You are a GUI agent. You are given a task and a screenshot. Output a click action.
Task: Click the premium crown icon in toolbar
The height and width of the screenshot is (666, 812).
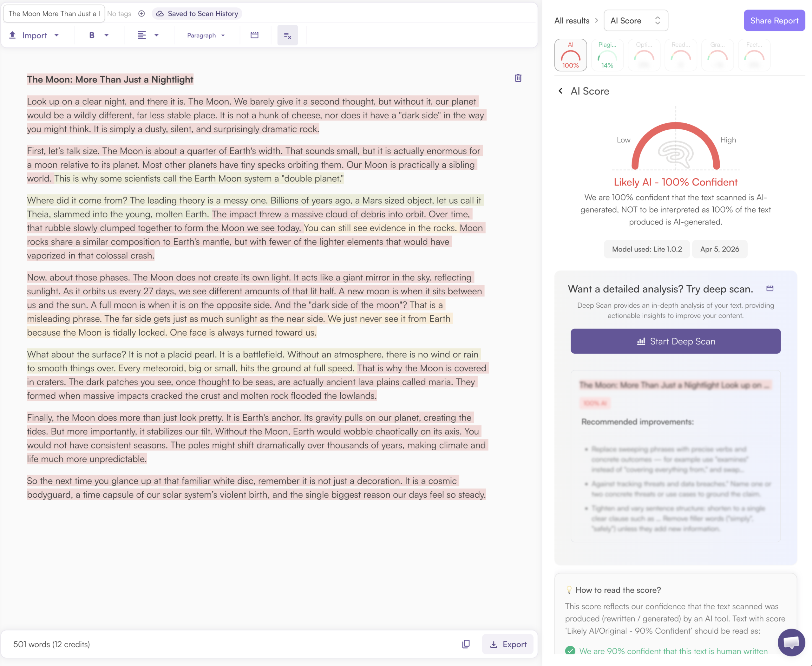pyautogui.click(x=254, y=35)
